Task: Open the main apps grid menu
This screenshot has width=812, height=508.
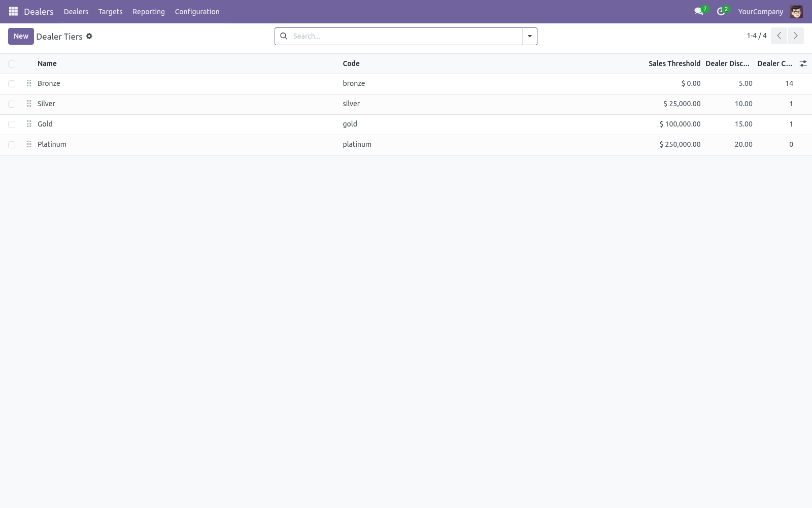Action: (13, 11)
